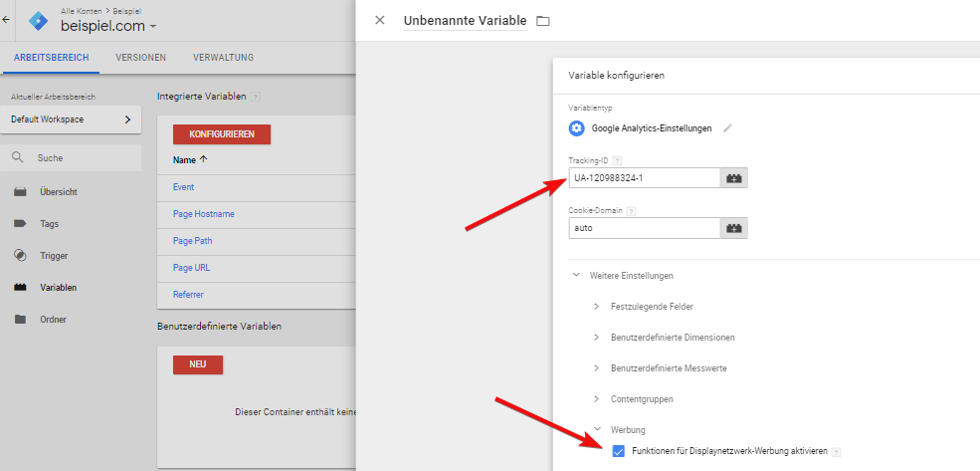This screenshot has height=471, width=980.
Task: Click the Tracking-ID input field
Action: 645,178
